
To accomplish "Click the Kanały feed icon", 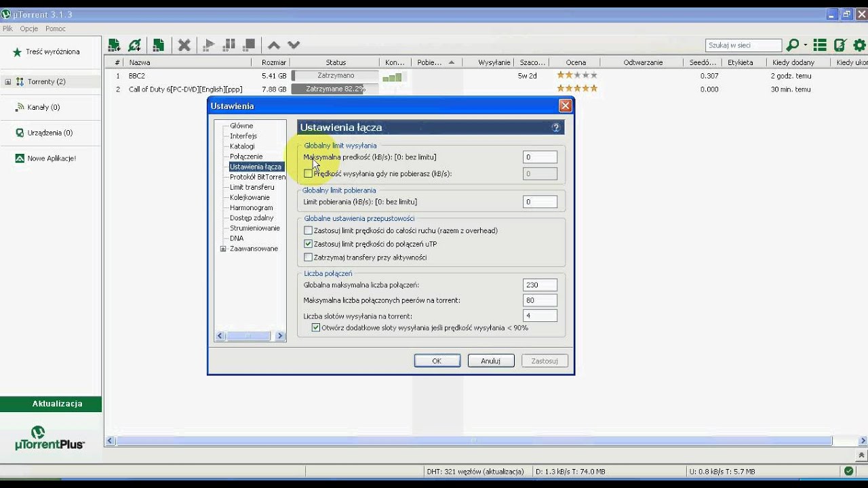I will point(20,107).
